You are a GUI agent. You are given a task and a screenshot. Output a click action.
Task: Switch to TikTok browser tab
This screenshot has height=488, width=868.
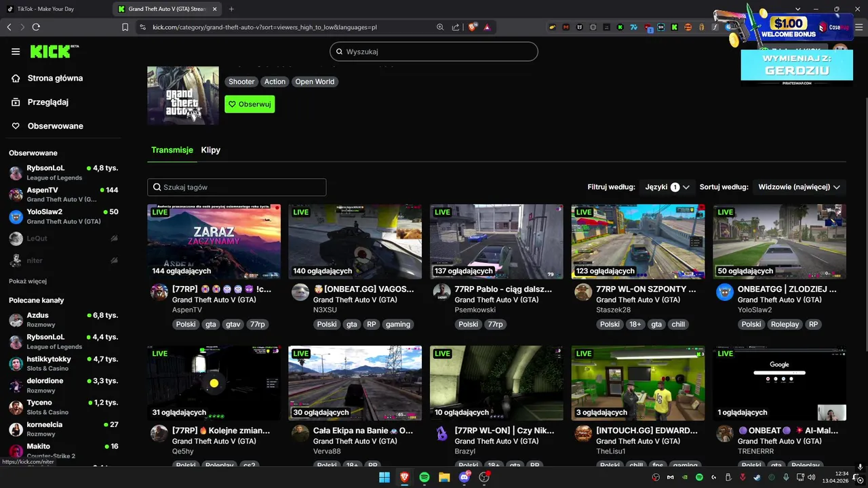point(56,9)
